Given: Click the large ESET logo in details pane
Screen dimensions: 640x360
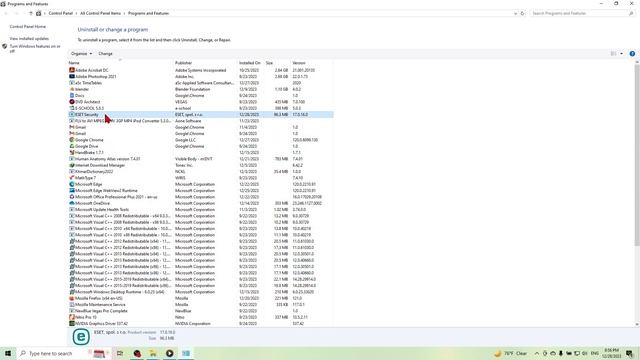Looking at the screenshot, I should 81,337.
